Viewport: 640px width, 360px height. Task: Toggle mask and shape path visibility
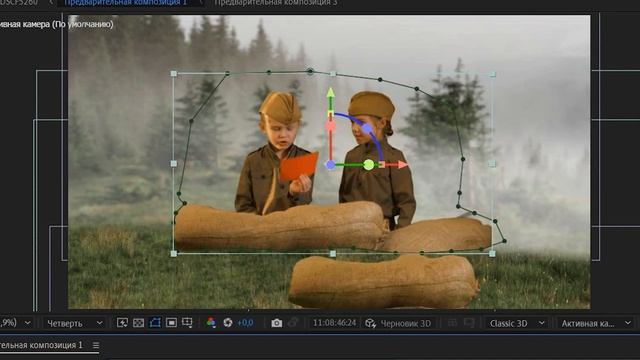click(x=155, y=323)
